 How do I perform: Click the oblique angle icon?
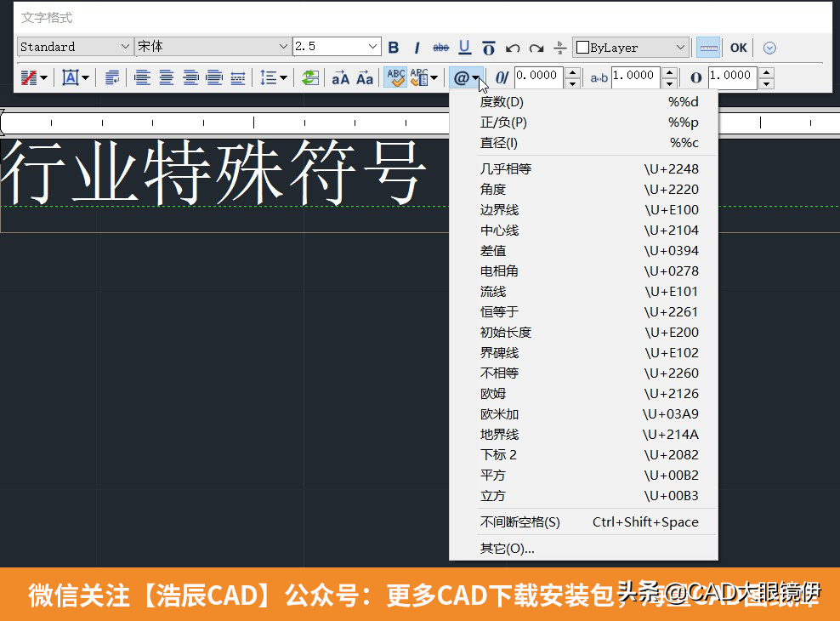coord(502,77)
